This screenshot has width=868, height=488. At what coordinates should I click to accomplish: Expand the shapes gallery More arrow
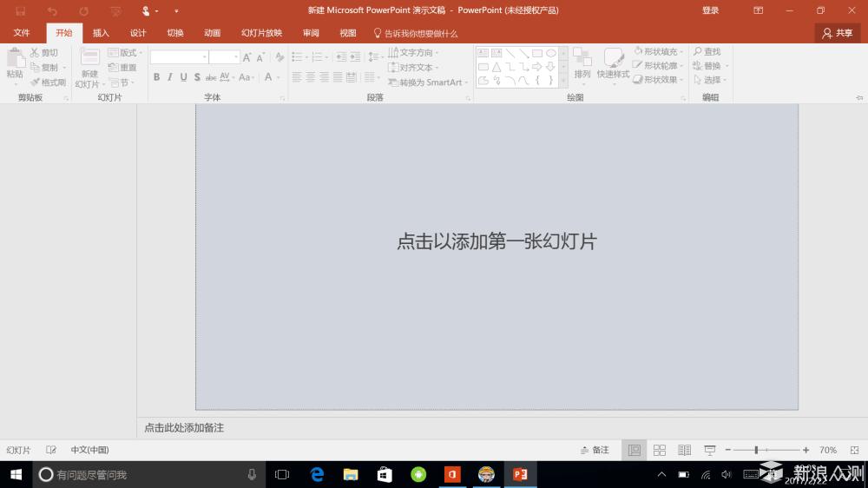[563, 81]
